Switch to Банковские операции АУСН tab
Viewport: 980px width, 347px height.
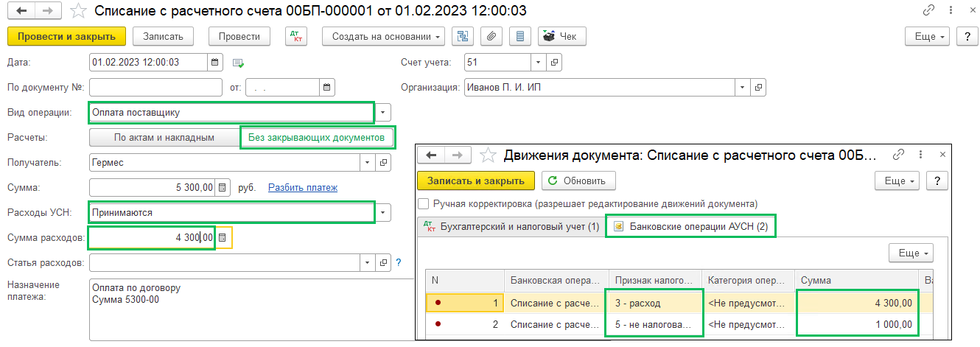pos(690,227)
